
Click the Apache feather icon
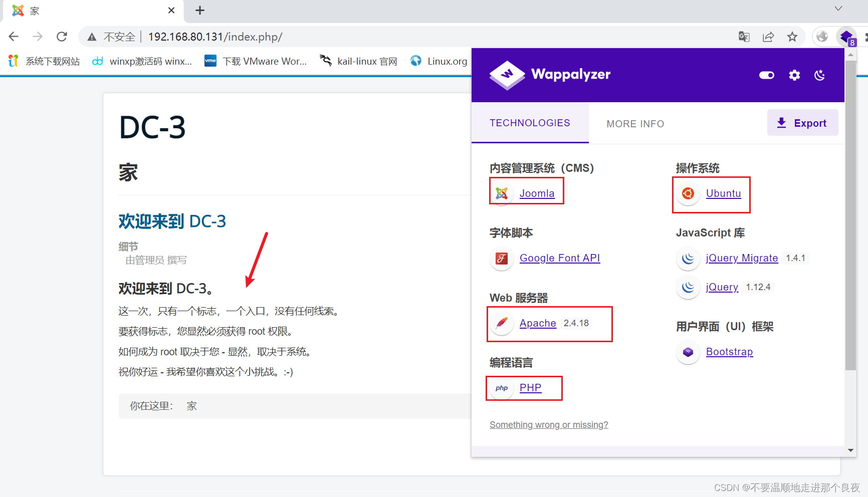click(502, 323)
